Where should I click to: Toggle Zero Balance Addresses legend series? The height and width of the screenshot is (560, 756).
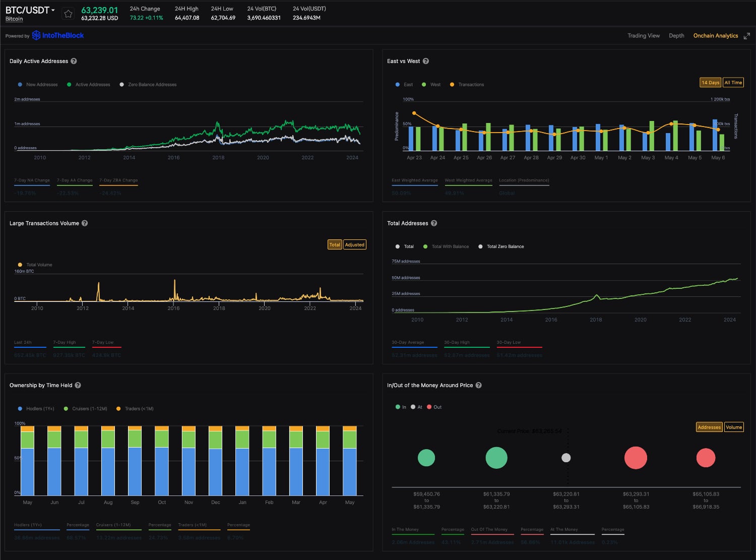(x=148, y=85)
